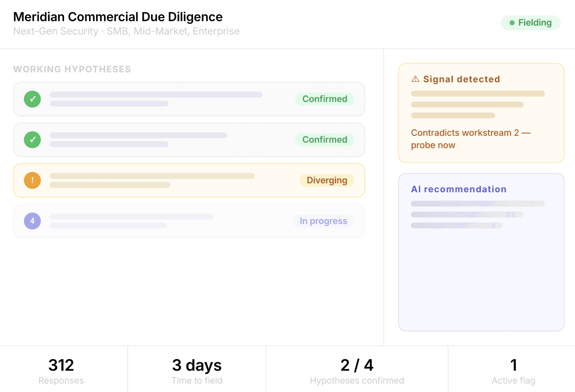Screen dimensions: 575x392
Task: Click 'Contradicts workstream 2 — probe now' text
Action: [471, 139]
